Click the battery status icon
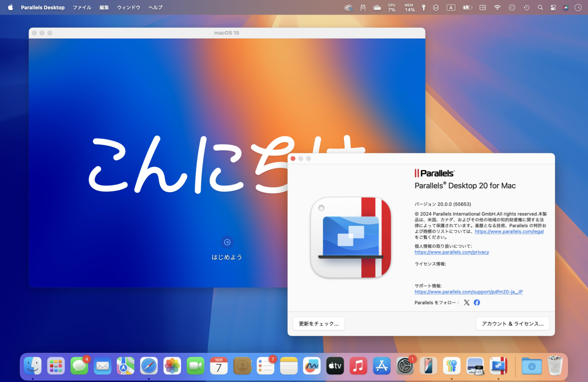588x382 pixels. pos(467,7)
